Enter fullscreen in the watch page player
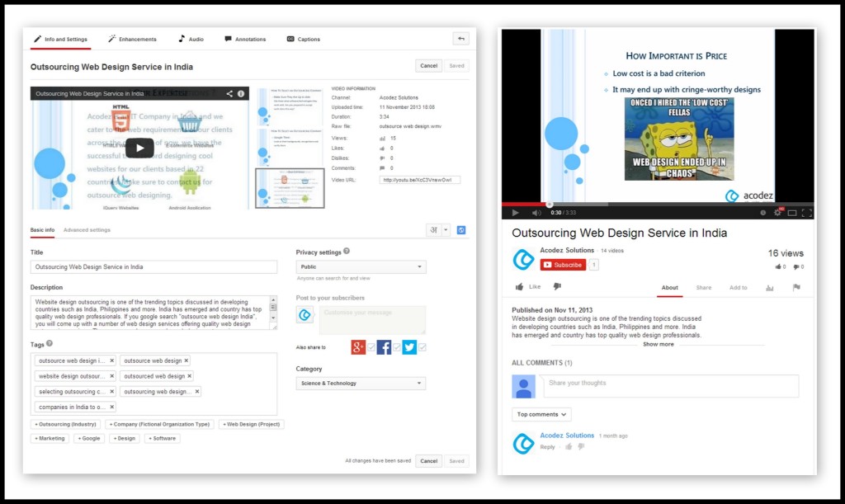This screenshot has width=845, height=504. (807, 213)
